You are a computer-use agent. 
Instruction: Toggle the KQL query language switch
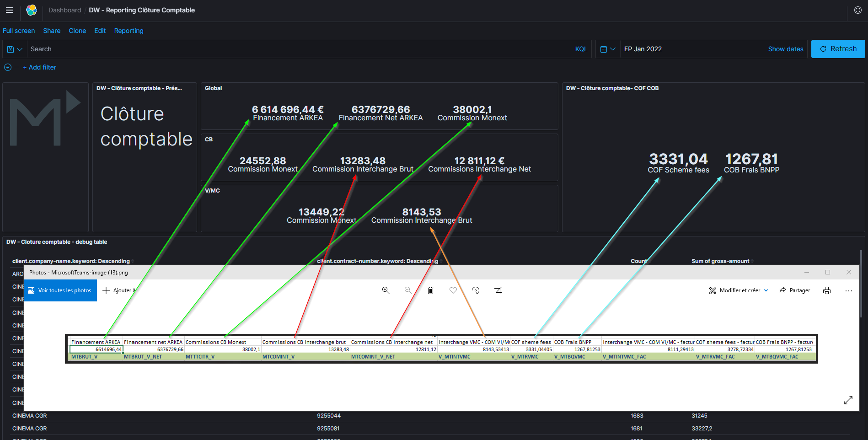[581, 49]
